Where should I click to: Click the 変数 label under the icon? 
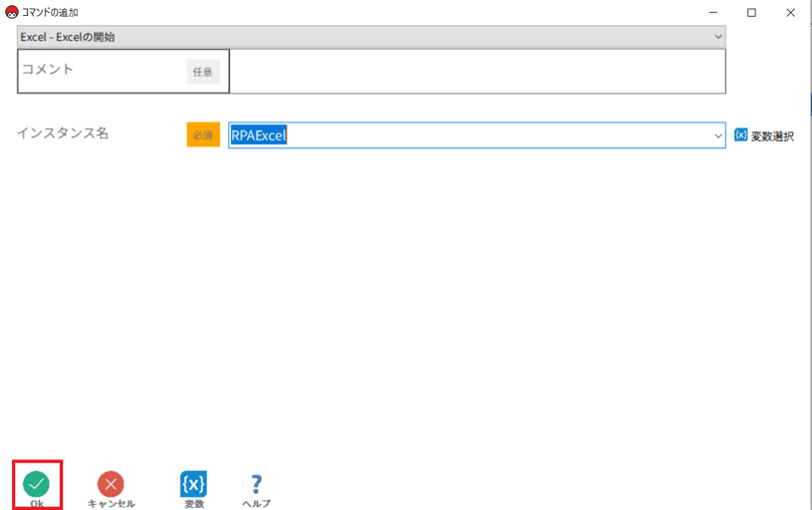[193, 504]
